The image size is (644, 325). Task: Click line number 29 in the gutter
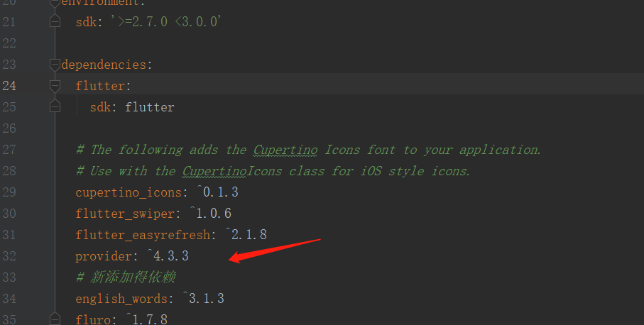click(9, 192)
